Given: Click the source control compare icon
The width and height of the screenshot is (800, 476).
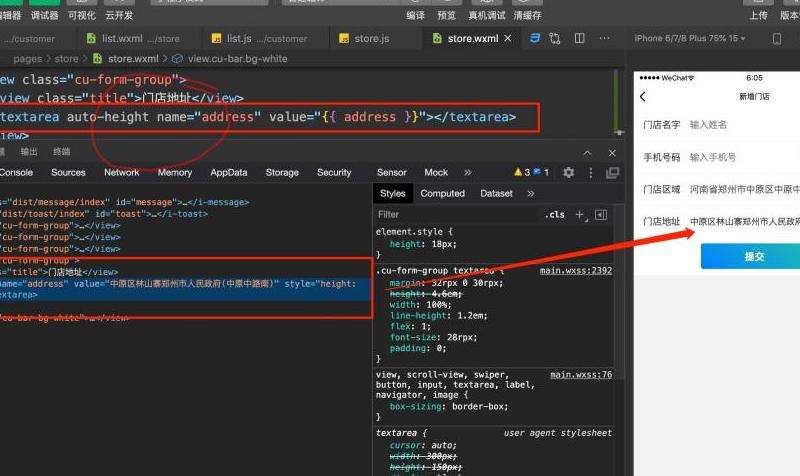Looking at the screenshot, I should click(x=555, y=38).
